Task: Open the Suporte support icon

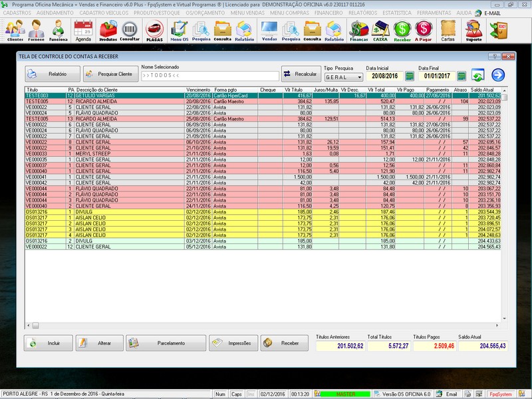Action: pos(473,31)
